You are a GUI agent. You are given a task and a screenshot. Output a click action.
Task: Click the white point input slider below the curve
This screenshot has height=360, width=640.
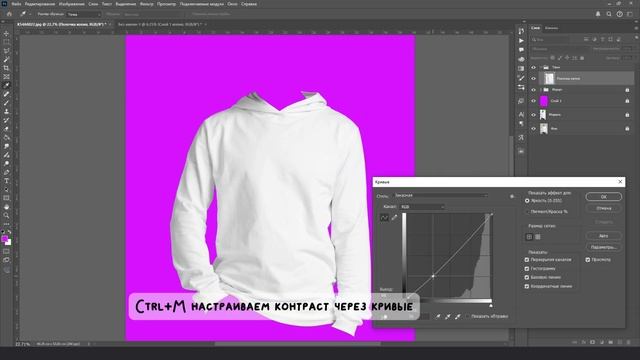click(491, 305)
